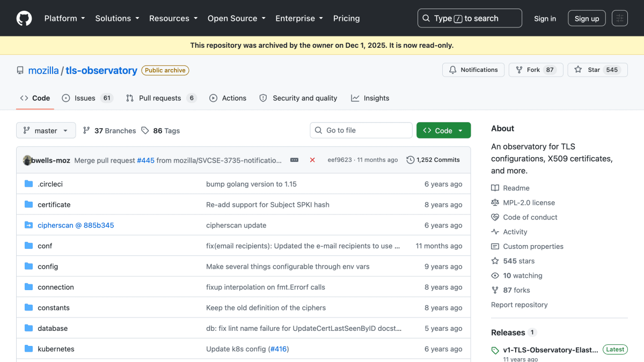This screenshot has height=362, width=644.
Task: Focus the Type / to search field
Action: point(470,18)
